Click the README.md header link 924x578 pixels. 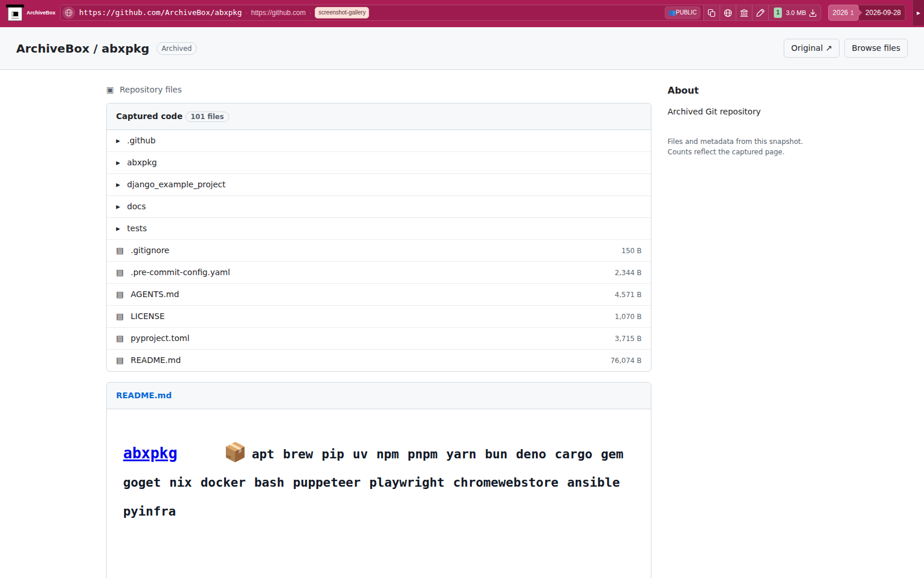[x=144, y=395]
